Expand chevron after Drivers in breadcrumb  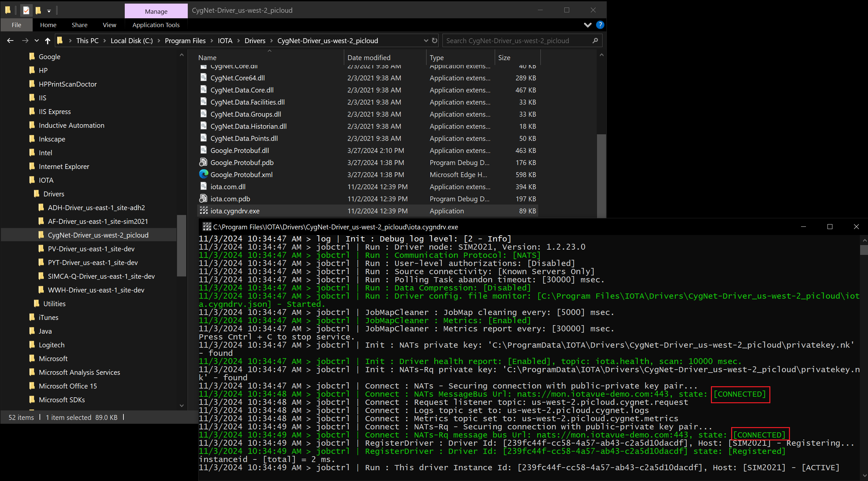click(272, 41)
